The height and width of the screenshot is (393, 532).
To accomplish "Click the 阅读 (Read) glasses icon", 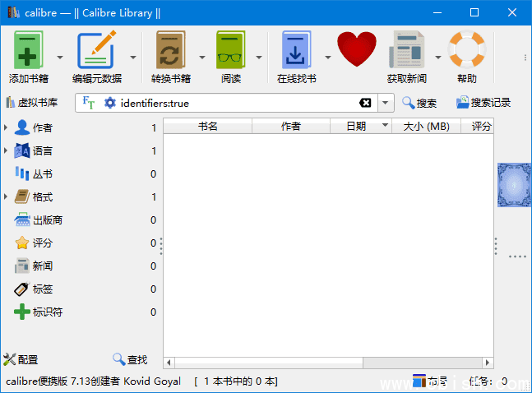I will click(x=231, y=52).
